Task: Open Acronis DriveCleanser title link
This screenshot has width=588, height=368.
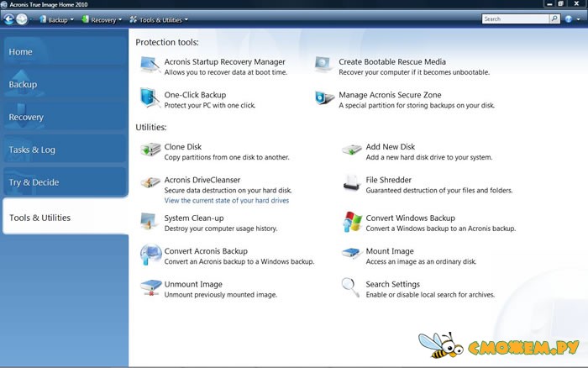Action: (x=202, y=180)
